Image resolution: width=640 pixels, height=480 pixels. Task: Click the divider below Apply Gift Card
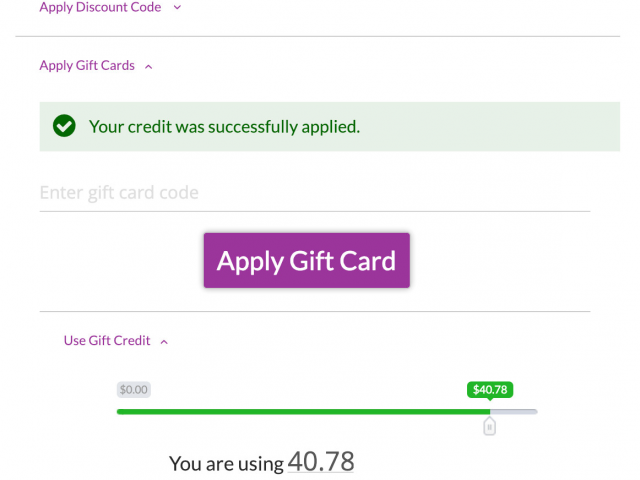[x=315, y=311]
